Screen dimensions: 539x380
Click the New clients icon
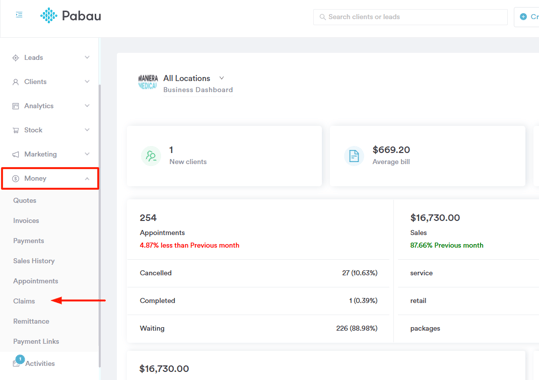coord(151,156)
